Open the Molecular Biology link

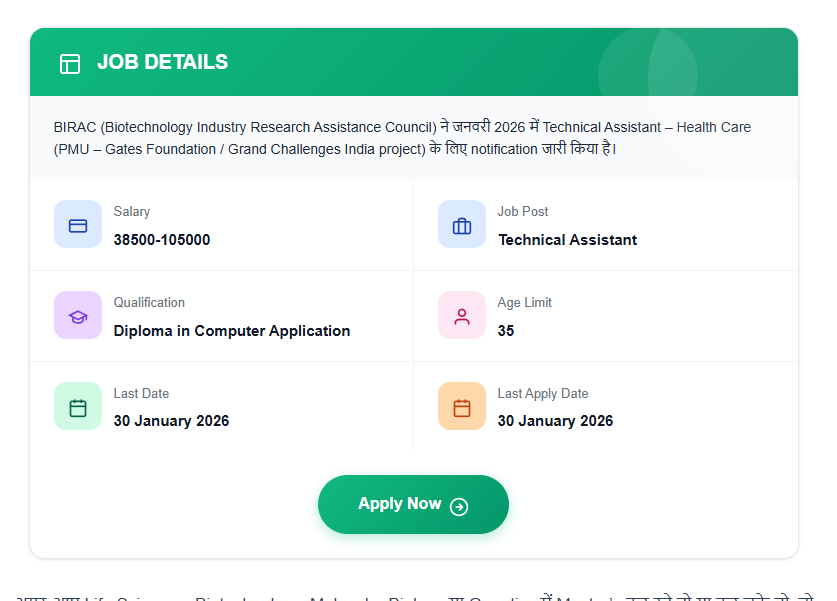click(375, 596)
